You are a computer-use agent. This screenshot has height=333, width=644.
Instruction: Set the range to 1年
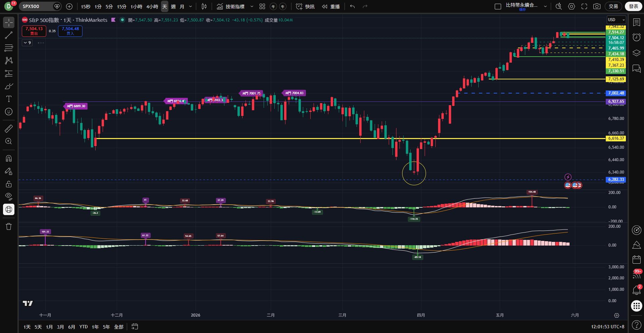click(x=95, y=327)
